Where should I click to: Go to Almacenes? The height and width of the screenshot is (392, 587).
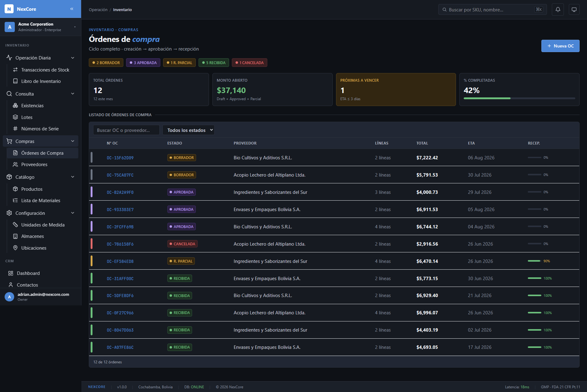click(43, 236)
